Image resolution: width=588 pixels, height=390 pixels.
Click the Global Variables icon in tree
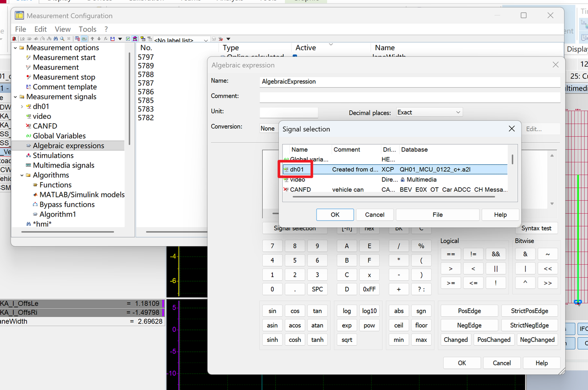pyautogui.click(x=28, y=136)
